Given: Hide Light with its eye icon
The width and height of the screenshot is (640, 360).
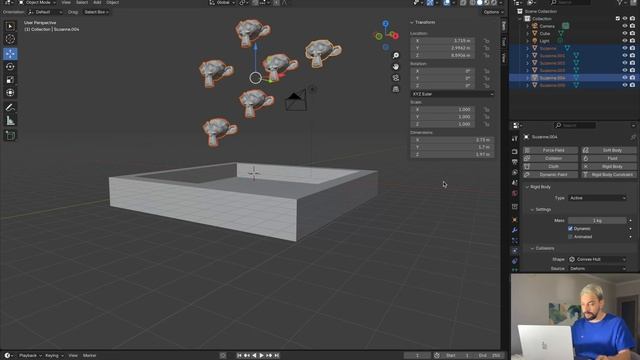Looking at the screenshot, I should [x=624, y=41].
